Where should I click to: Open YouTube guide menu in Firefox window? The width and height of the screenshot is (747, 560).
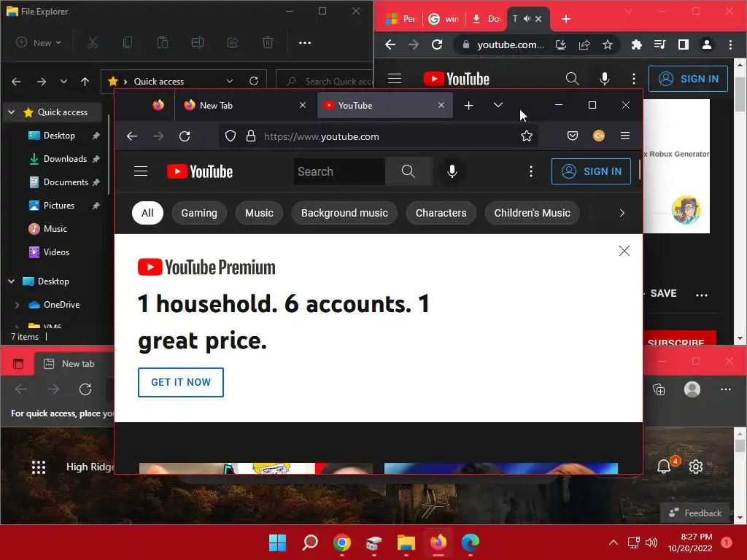pyautogui.click(x=141, y=171)
